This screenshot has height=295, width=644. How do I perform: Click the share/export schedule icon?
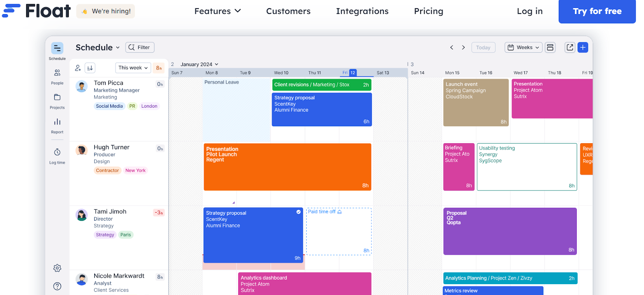coord(570,47)
